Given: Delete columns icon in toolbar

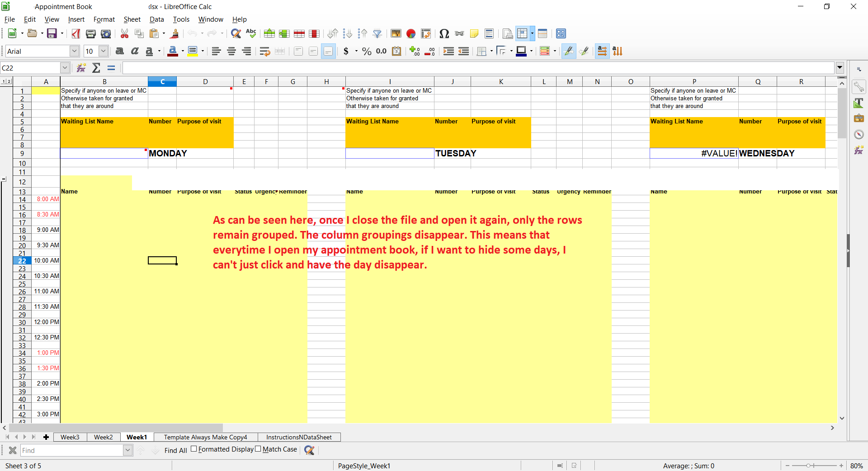Looking at the screenshot, I should (314, 33).
